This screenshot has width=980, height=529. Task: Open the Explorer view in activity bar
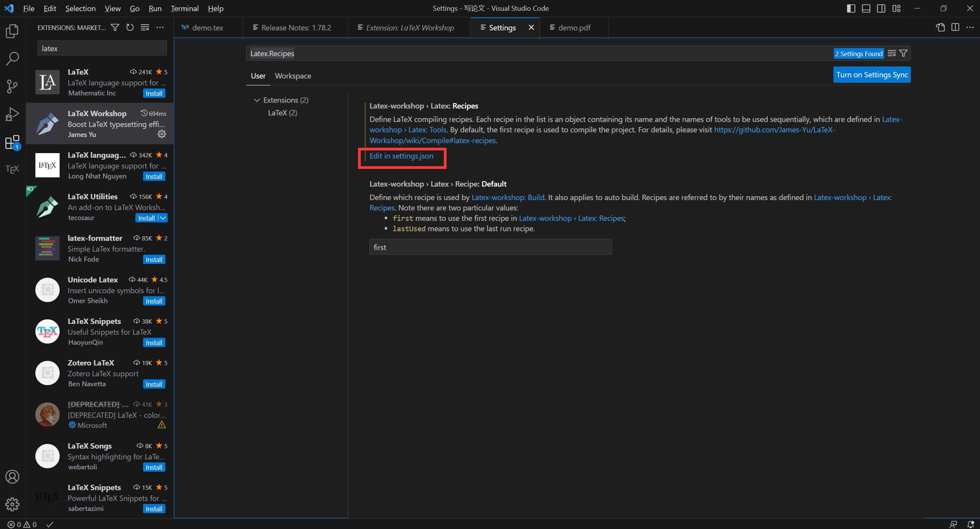(x=12, y=31)
